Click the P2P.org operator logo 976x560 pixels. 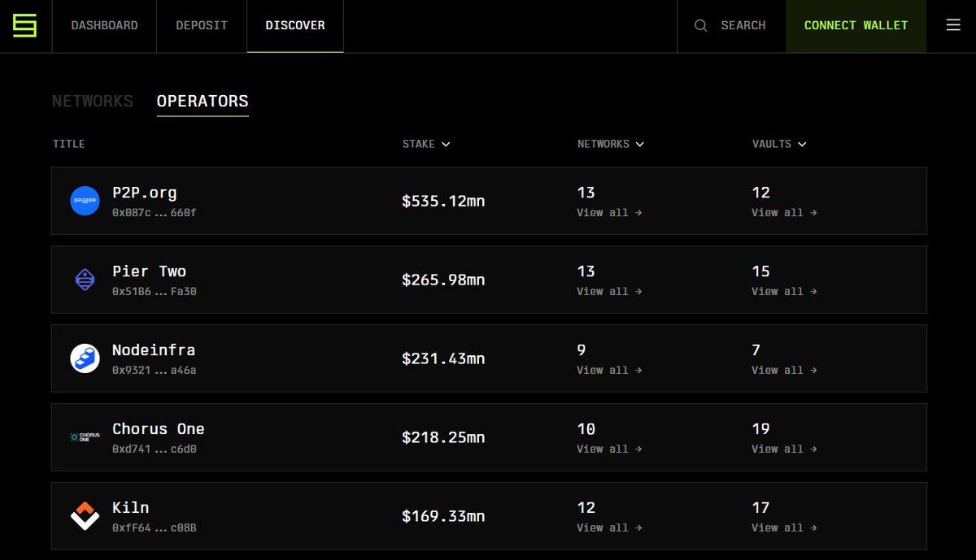click(x=85, y=201)
